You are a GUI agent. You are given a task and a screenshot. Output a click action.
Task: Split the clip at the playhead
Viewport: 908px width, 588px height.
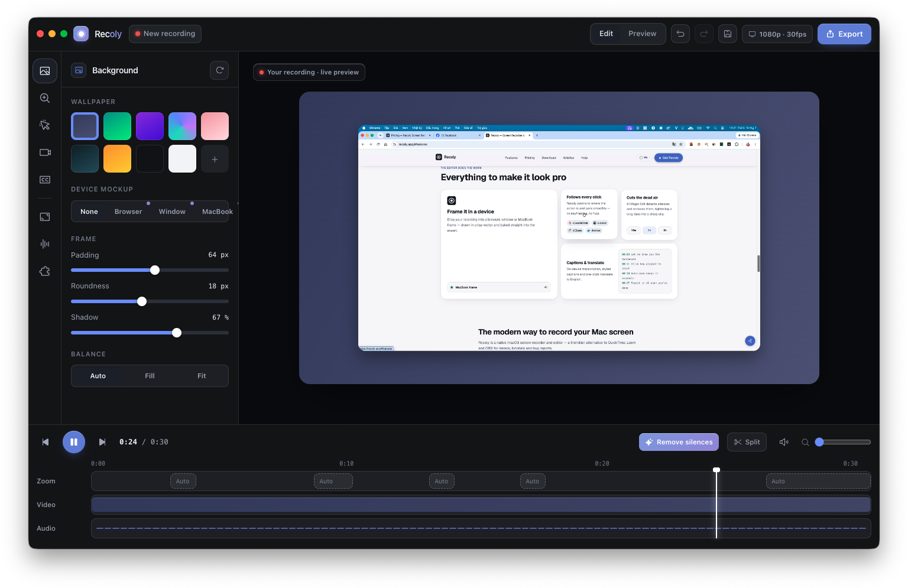[x=747, y=442]
